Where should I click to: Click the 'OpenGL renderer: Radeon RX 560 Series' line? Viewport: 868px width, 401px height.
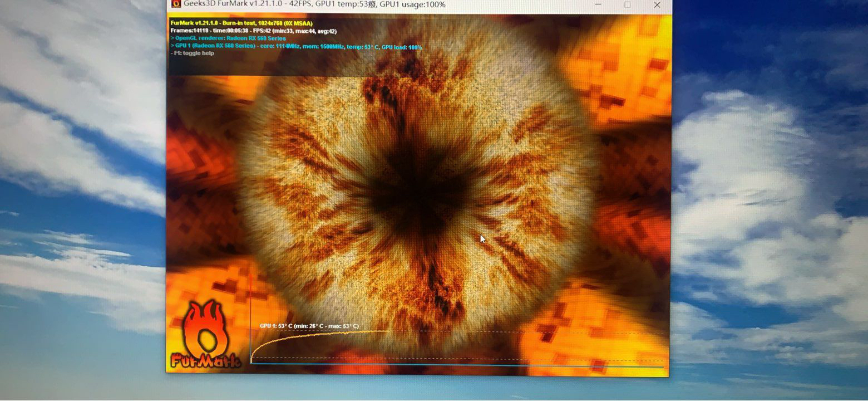click(x=228, y=38)
